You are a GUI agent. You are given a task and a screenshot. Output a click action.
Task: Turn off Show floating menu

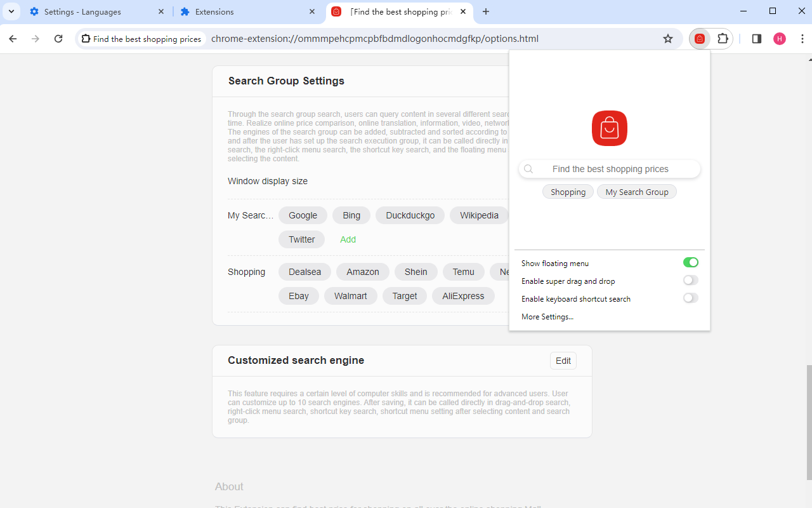click(x=691, y=262)
